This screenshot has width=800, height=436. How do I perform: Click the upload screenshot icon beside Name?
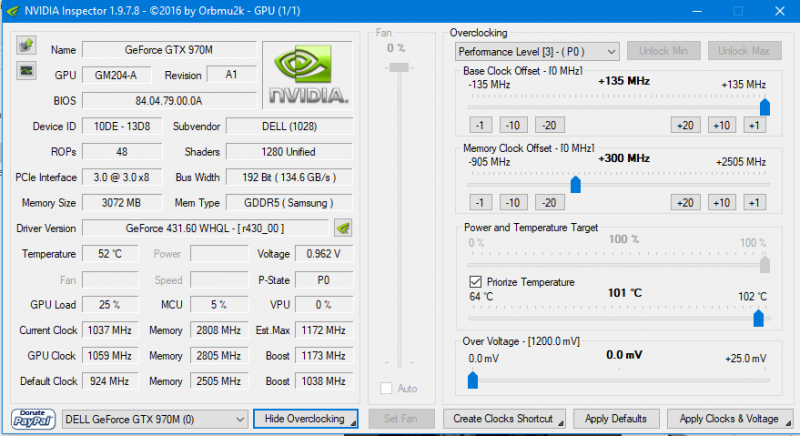tap(26, 45)
